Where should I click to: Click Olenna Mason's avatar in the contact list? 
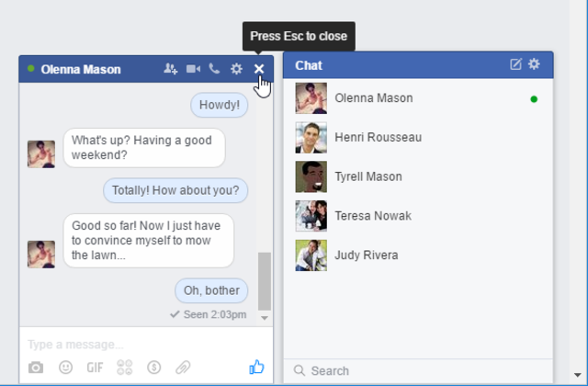tap(311, 98)
